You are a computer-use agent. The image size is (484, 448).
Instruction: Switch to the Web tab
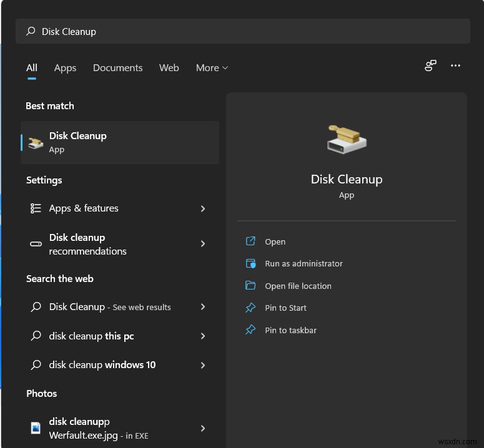pos(169,68)
